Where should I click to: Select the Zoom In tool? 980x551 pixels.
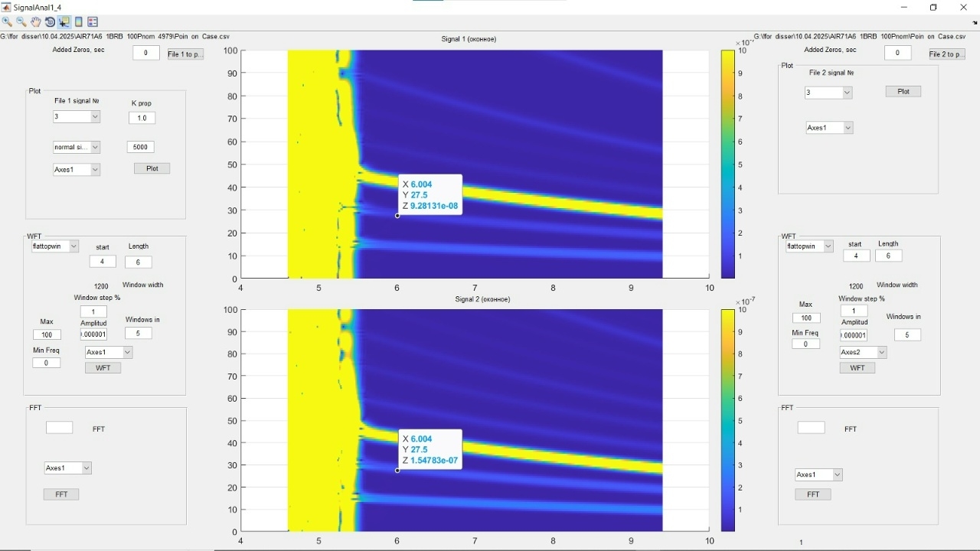[x=7, y=22]
